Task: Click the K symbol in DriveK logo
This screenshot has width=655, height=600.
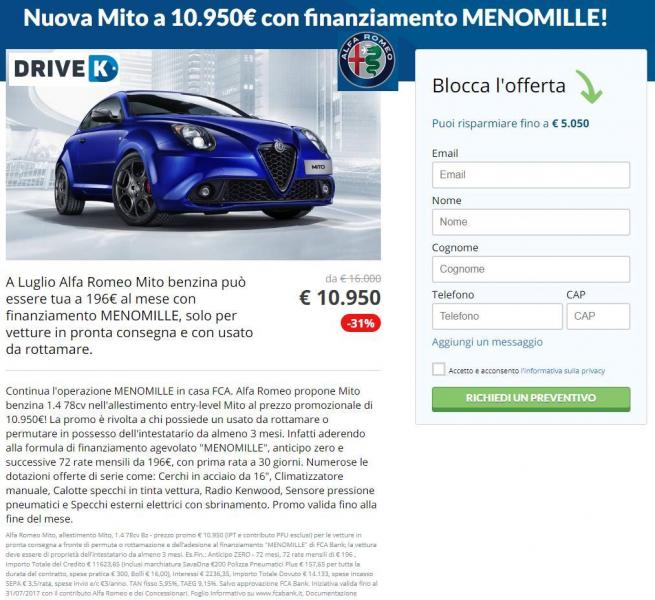Action: point(103,68)
